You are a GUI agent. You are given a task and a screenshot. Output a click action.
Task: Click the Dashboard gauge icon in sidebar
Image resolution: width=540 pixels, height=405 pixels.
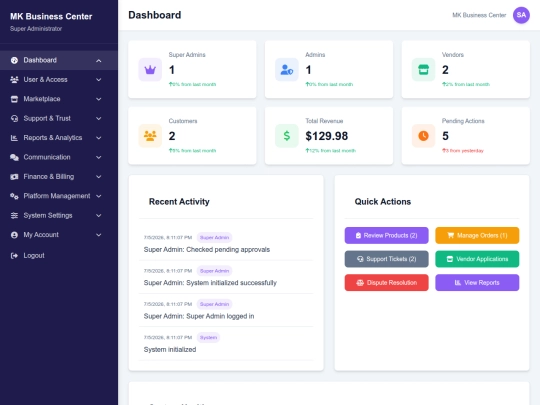coord(14,60)
